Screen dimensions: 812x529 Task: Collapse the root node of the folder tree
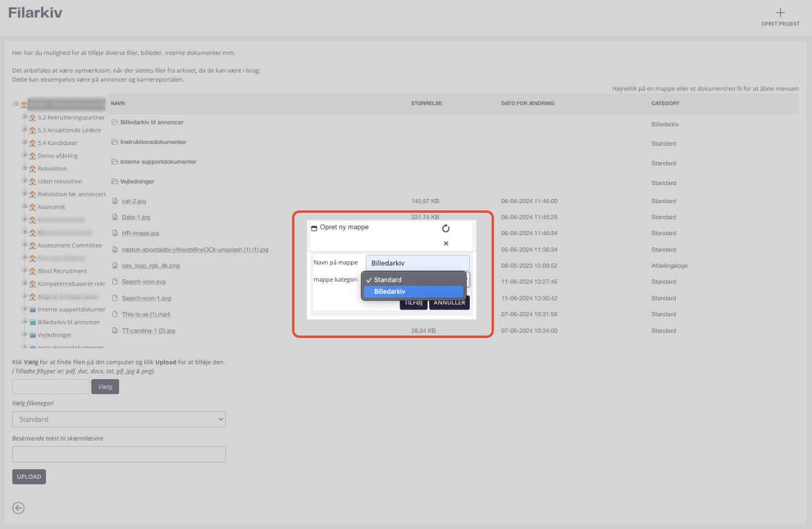[x=16, y=104]
